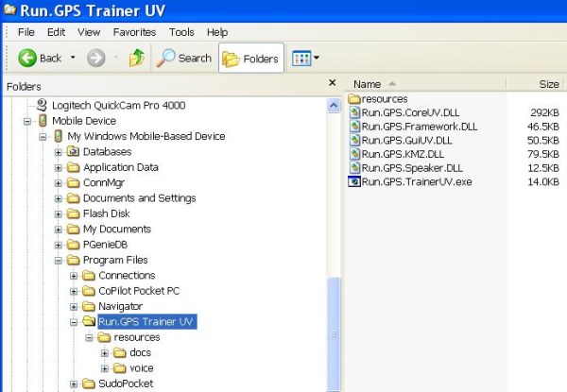Open the Tools menu
The height and width of the screenshot is (392, 567).
181,32
